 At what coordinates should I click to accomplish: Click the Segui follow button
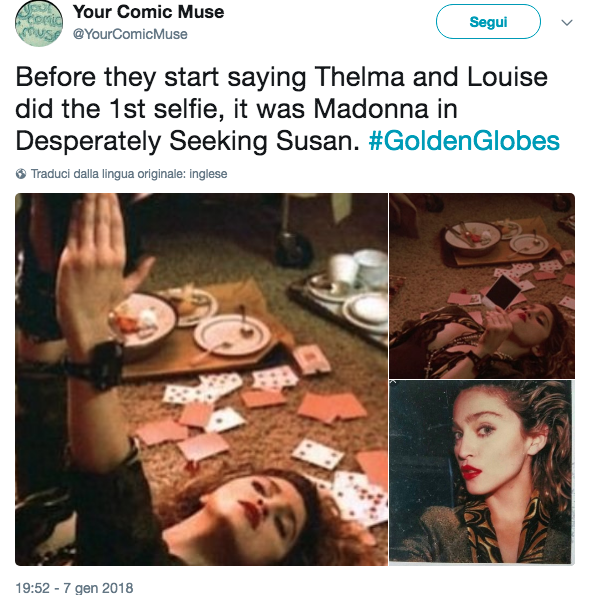(488, 22)
